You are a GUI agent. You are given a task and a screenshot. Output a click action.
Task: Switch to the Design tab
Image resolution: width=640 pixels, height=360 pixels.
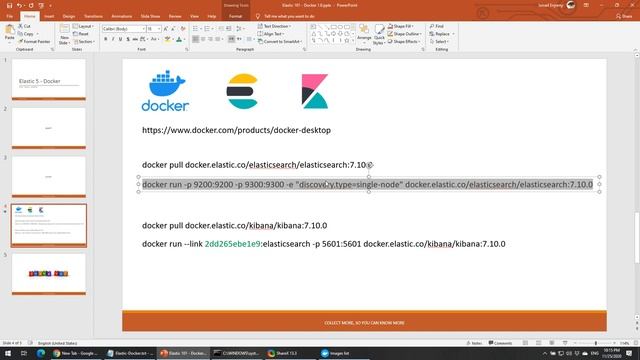click(x=69, y=16)
